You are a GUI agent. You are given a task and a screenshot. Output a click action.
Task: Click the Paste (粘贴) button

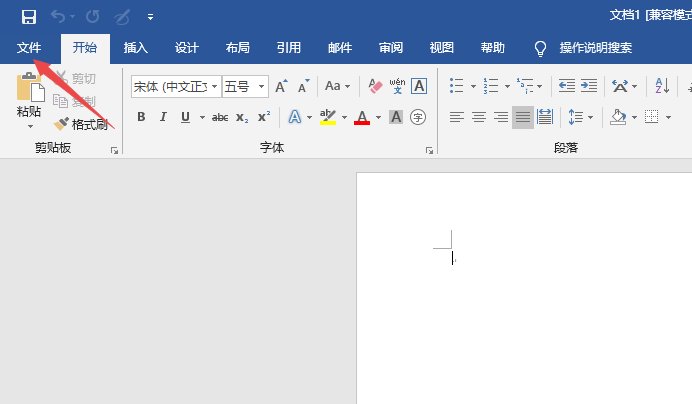(x=29, y=97)
